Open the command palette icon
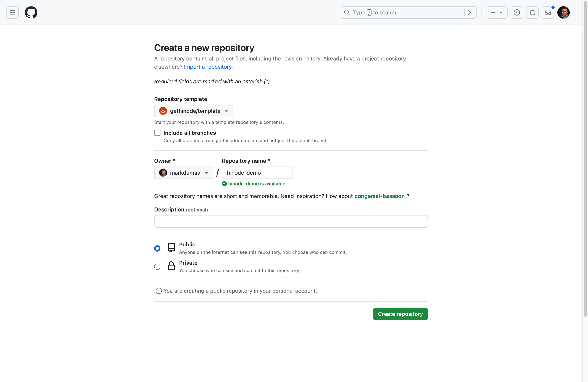The width and height of the screenshot is (588, 382). click(471, 12)
